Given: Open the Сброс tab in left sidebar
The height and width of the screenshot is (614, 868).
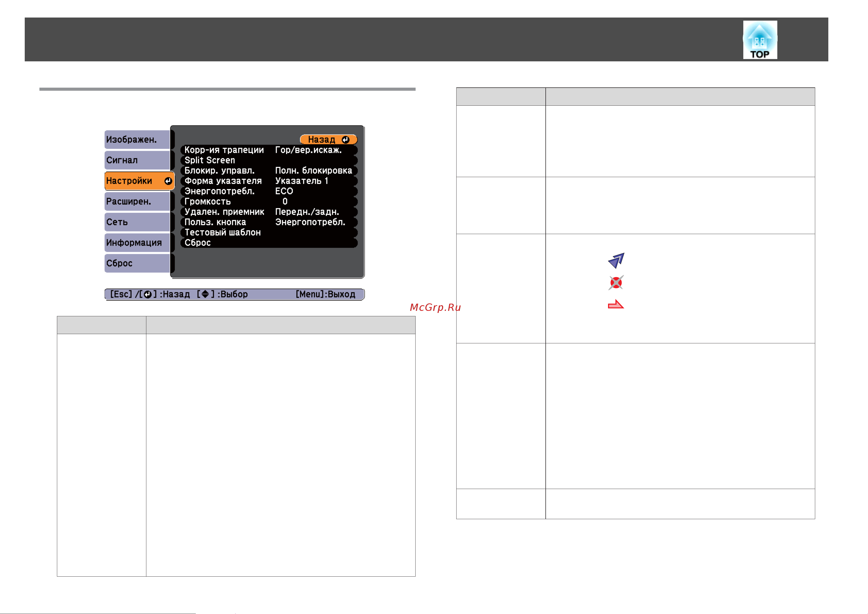Looking at the screenshot, I should [x=138, y=263].
